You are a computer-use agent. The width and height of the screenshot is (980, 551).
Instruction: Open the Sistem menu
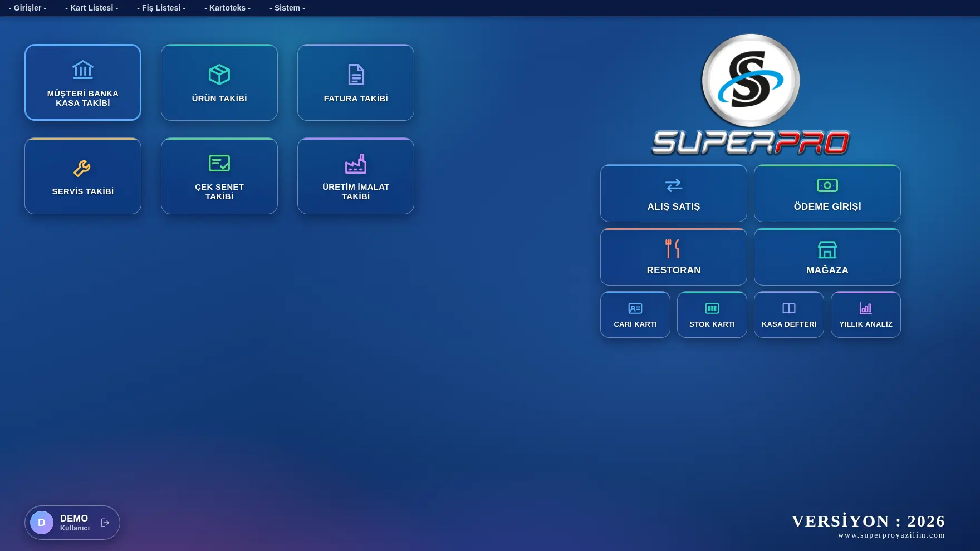(287, 8)
